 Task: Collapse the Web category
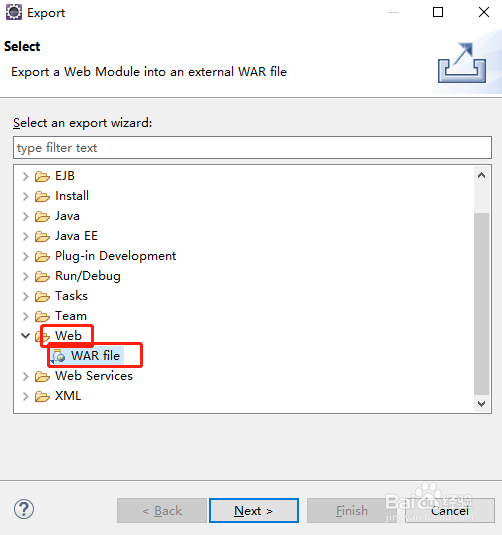26,336
